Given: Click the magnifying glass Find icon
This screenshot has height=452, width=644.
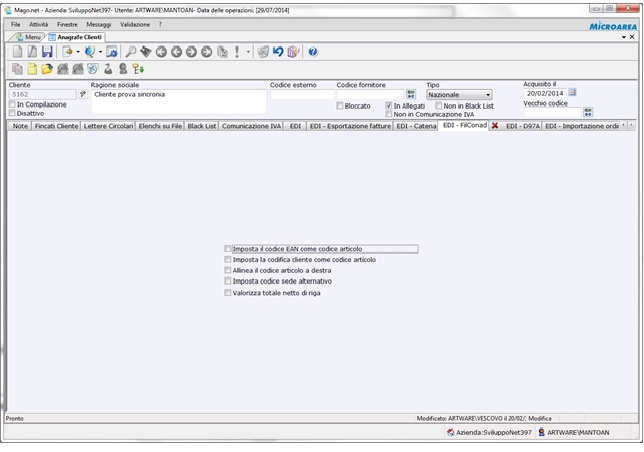Looking at the screenshot, I should 131,52.
